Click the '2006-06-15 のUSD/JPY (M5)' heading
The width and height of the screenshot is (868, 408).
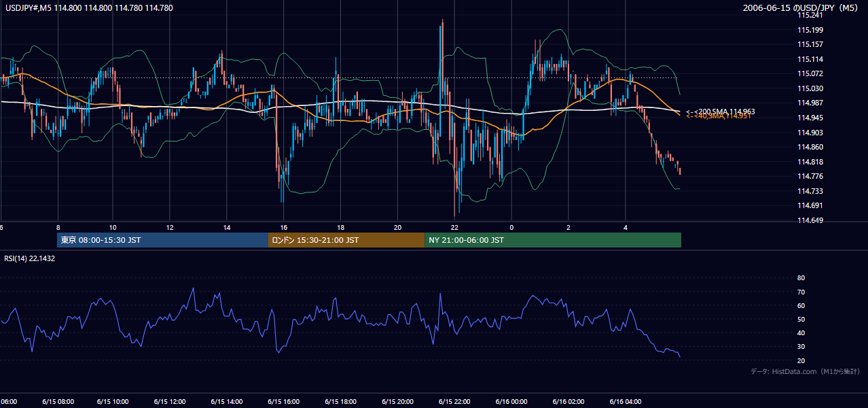[x=801, y=8]
